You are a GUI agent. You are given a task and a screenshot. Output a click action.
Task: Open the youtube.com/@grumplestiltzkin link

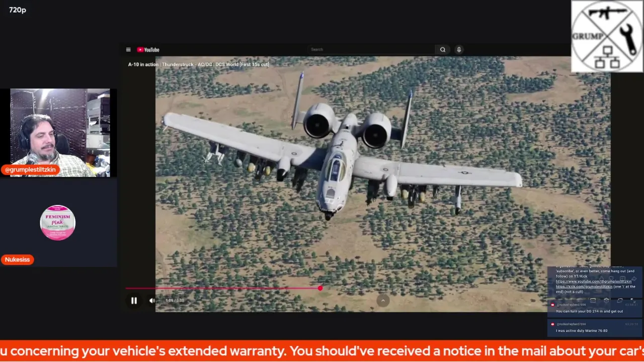point(594,282)
